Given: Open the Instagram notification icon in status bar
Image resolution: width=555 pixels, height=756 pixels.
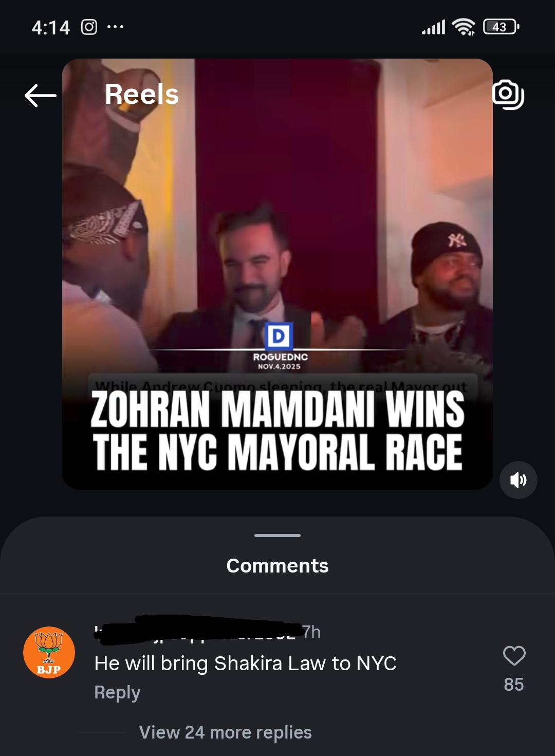Looking at the screenshot, I should (x=89, y=27).
